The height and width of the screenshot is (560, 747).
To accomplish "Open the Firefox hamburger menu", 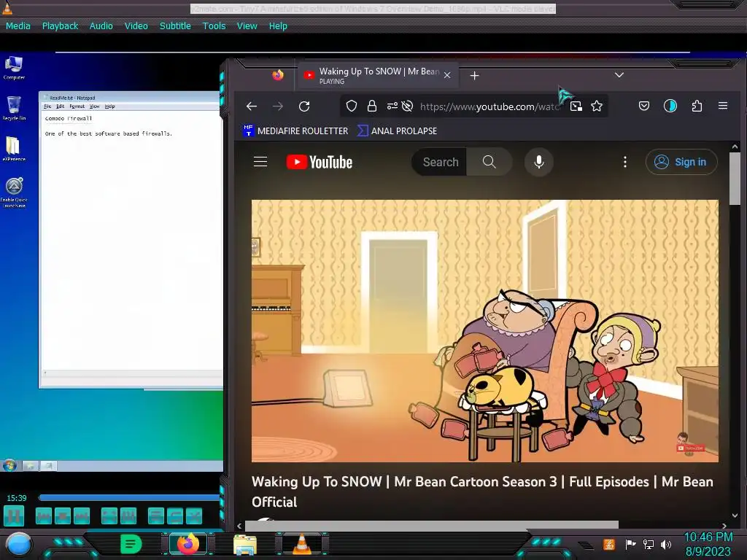I will click(723, 106).
